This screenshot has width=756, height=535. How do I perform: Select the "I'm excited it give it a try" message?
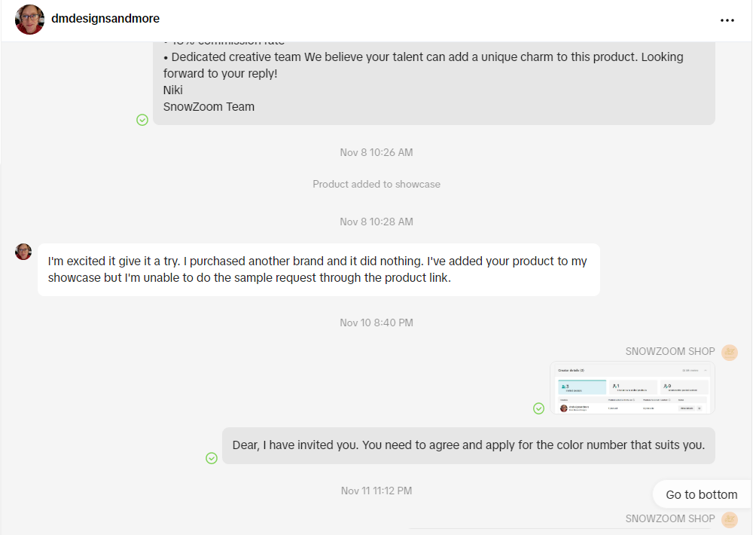318,269
